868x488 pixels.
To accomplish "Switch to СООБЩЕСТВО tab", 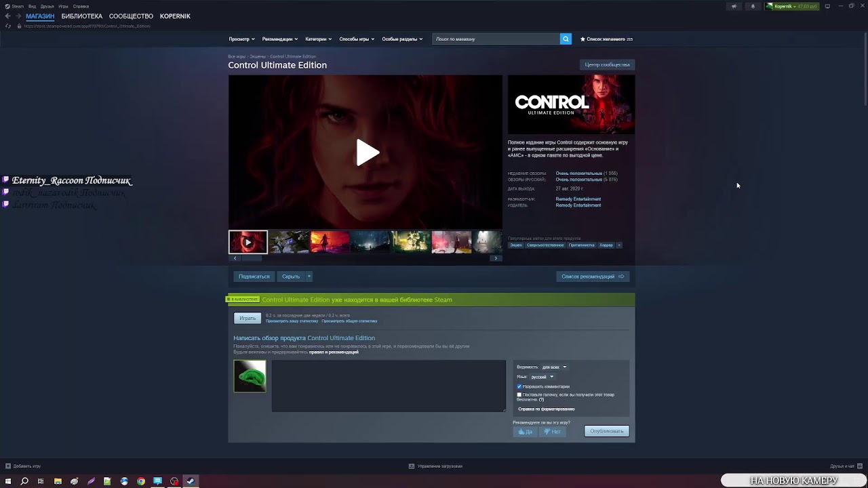I will point(131,16).
